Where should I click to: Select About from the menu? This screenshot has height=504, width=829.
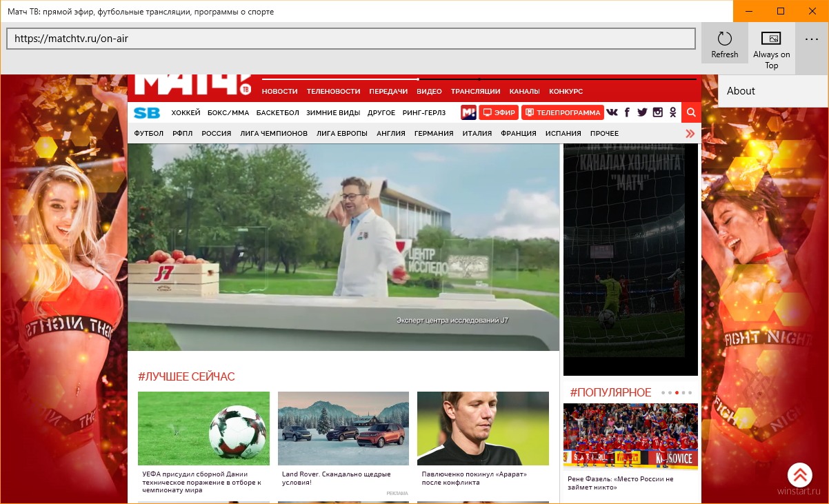pyautogui.click(x=773, y=91)
